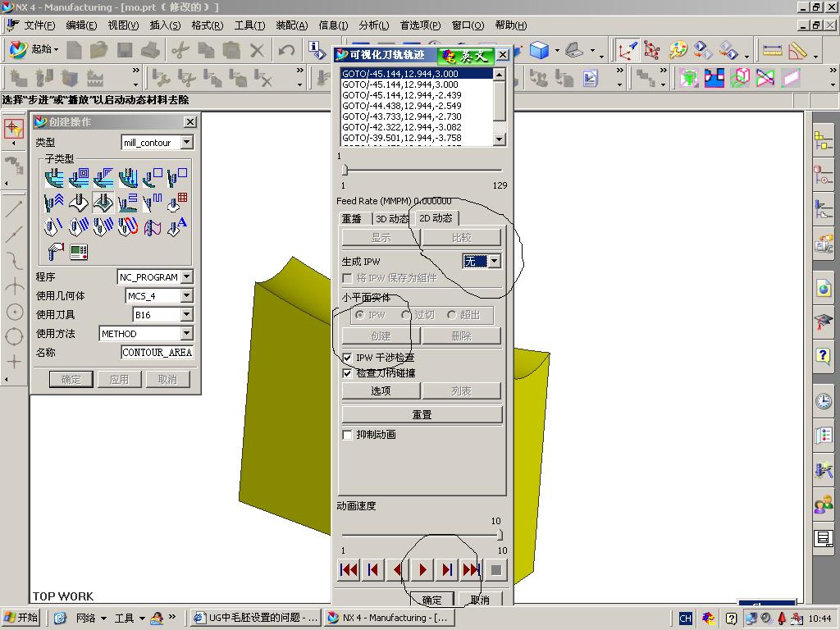
Task: Open the 类型 mill_contour dropdown
Action: tap(186, 142)
